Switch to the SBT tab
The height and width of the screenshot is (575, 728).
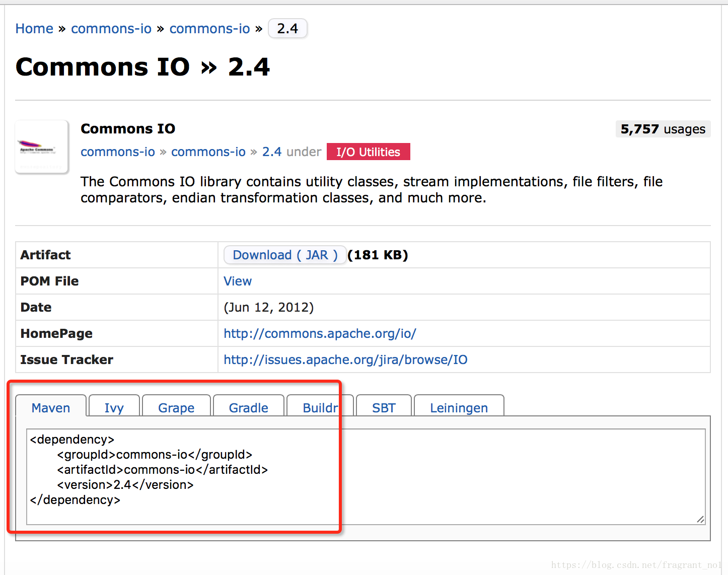point(384,407)
